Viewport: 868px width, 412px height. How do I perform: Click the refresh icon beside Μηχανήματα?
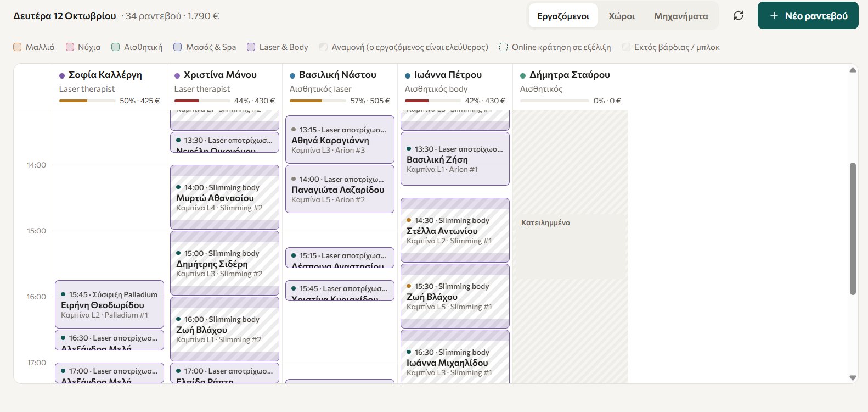(739, 16)
